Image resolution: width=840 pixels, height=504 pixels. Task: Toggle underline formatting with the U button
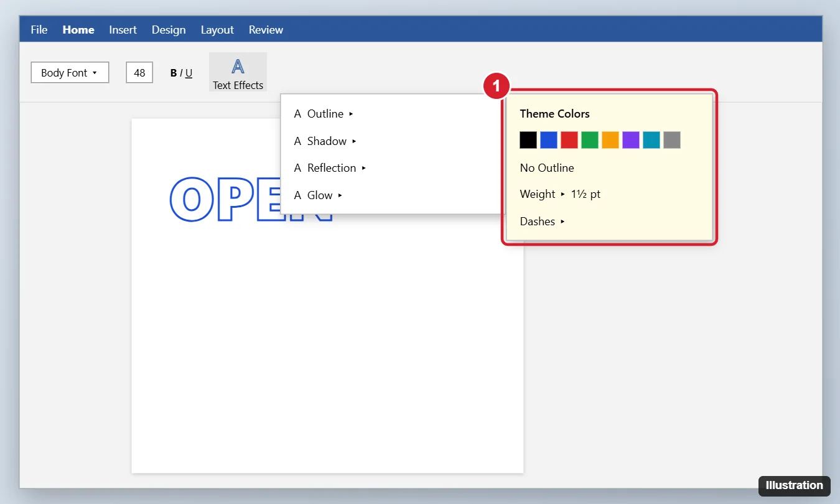189,73
